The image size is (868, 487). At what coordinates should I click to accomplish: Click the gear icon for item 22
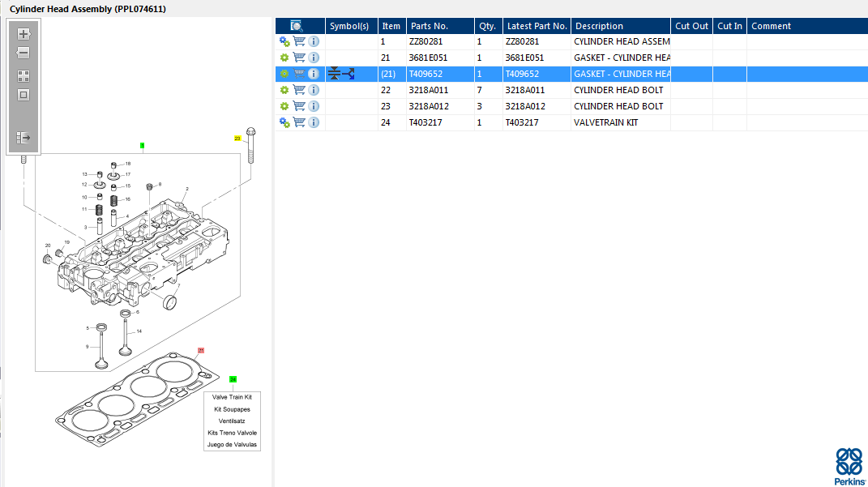(284, 90)
